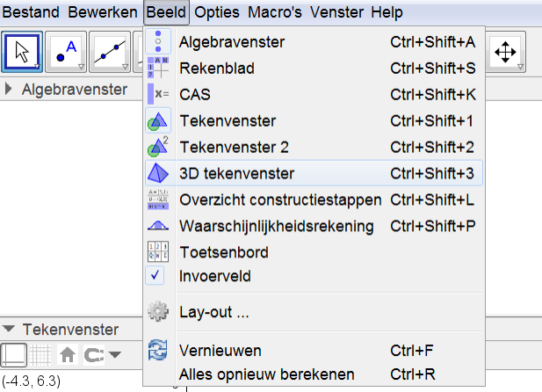The height and width of the screenshot is (392, 542).
Task: Click the Rekenblad spreadsheet icon
Action: click(x=158, y=68)
